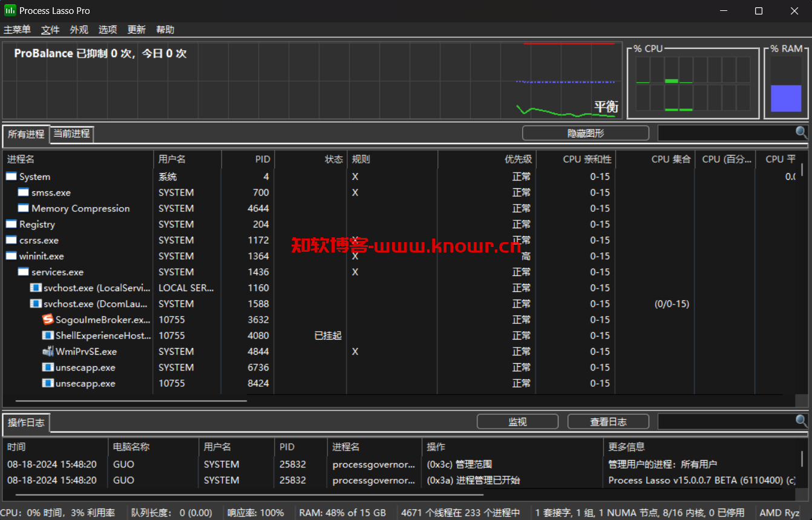The image size is (812, 520).
Task: Click the (0/0-15) CPU set cell
Action: [x=672, y=304]
